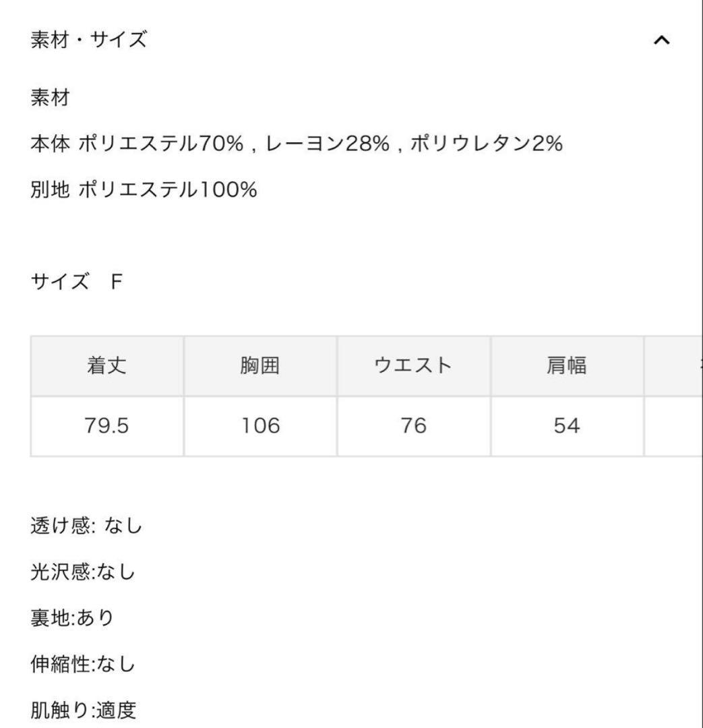The image size is (703, 728).
Task: Collapse the 素材・サイズ section chevron
Action: tap(661, 41)
